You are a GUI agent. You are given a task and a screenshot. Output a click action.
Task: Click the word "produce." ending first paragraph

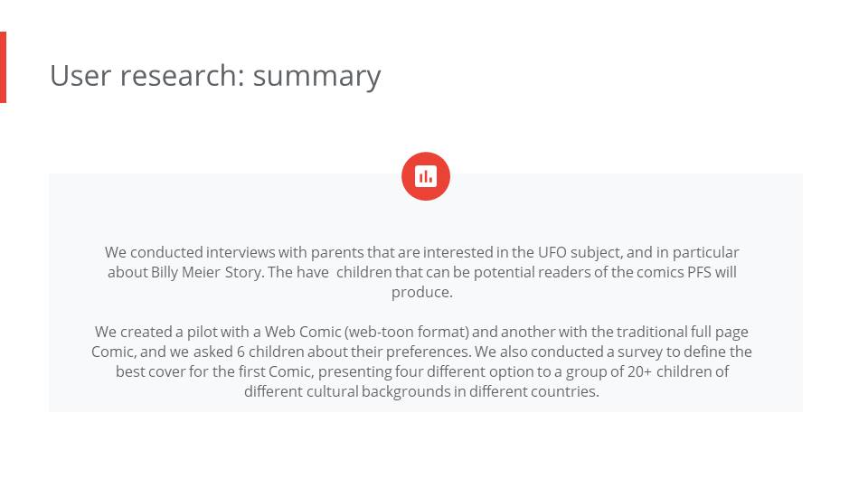(422, 293)
